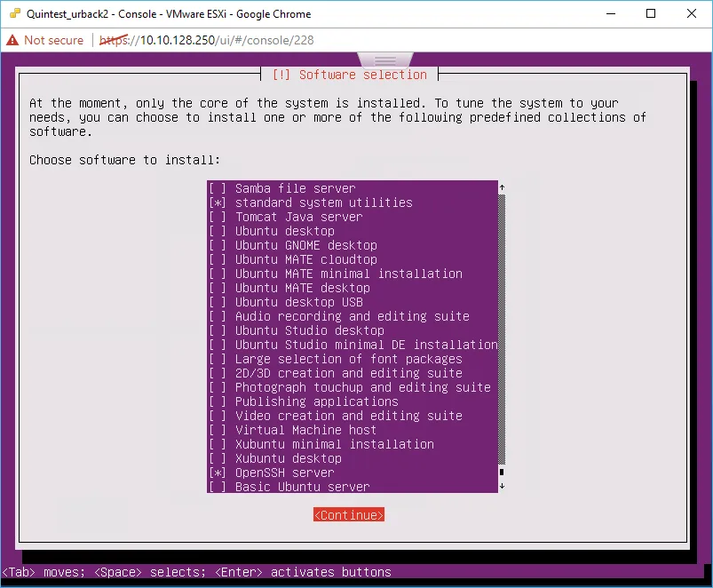Toggle Large selection of font packages checkbox

[x=218, y=359]
